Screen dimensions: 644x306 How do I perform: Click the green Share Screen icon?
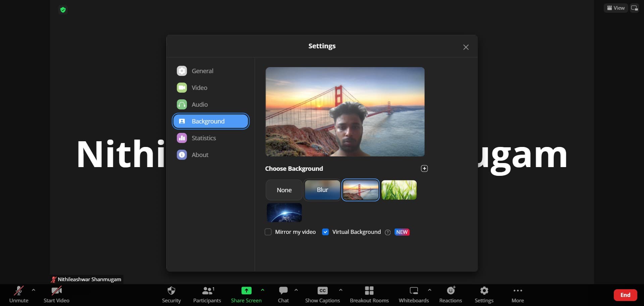click(246, 291)
